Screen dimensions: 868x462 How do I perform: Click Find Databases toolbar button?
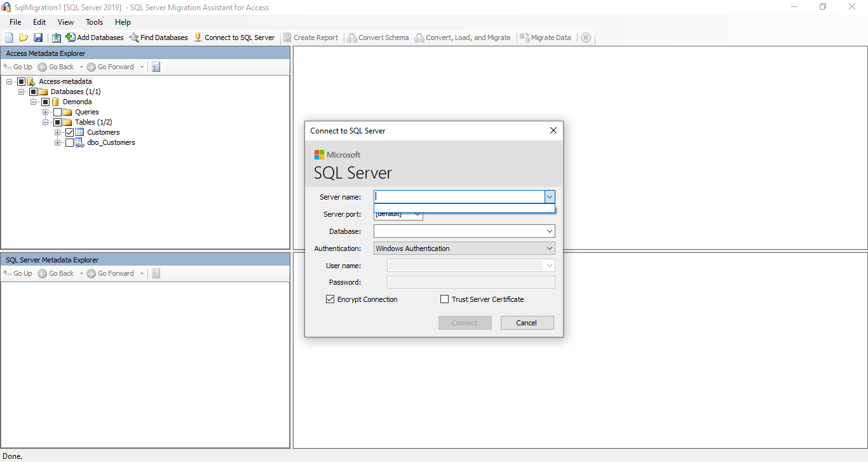(x=159, y=37)
